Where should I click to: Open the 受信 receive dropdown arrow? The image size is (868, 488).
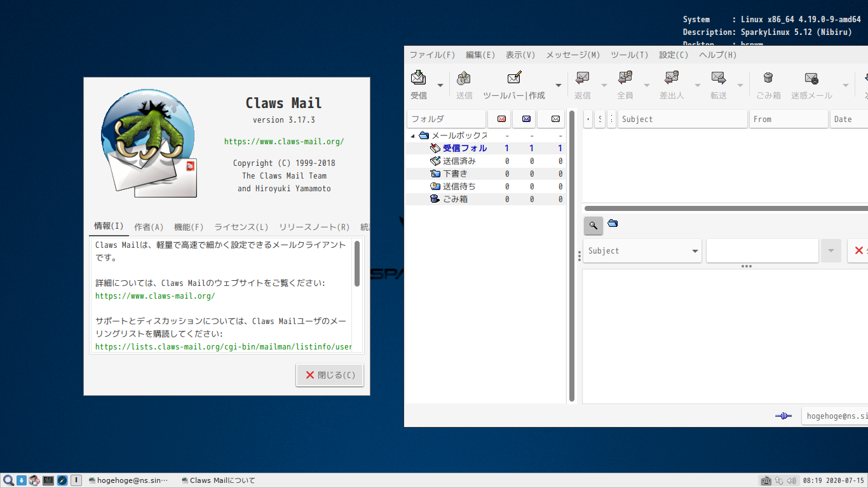point(440,85)
